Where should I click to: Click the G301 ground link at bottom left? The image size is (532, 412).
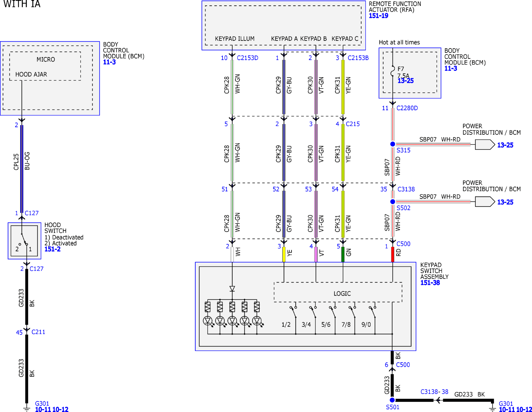pos(42,404)
